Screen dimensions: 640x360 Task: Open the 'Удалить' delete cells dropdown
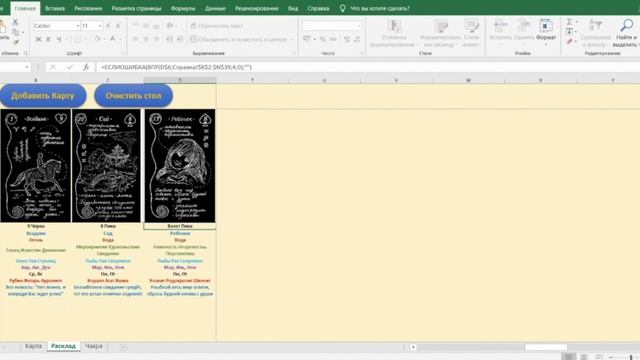point(524,33)
